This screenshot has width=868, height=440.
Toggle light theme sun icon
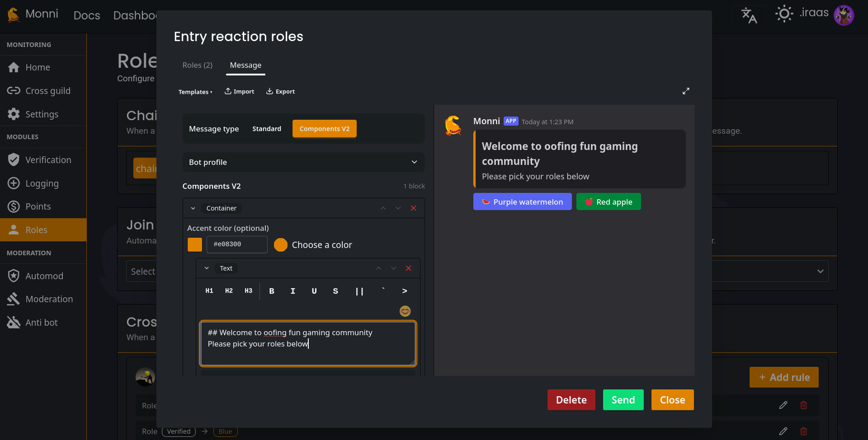(784, 14)
